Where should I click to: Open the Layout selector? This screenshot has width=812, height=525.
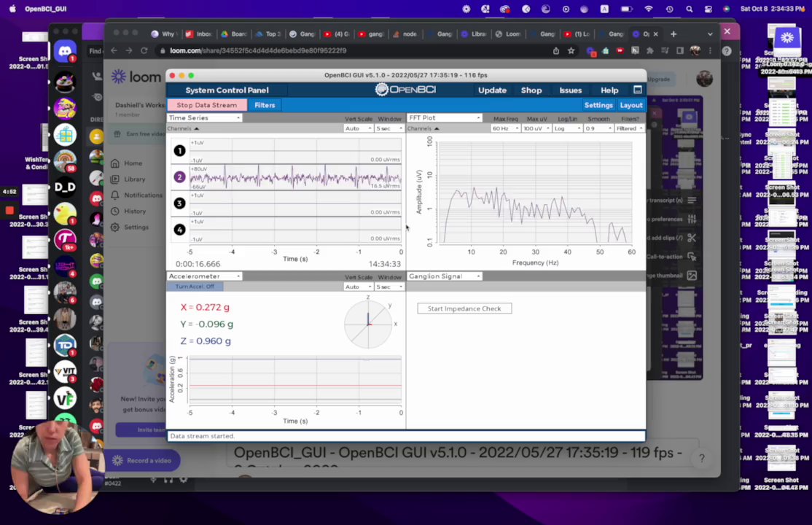coord(631,105)
